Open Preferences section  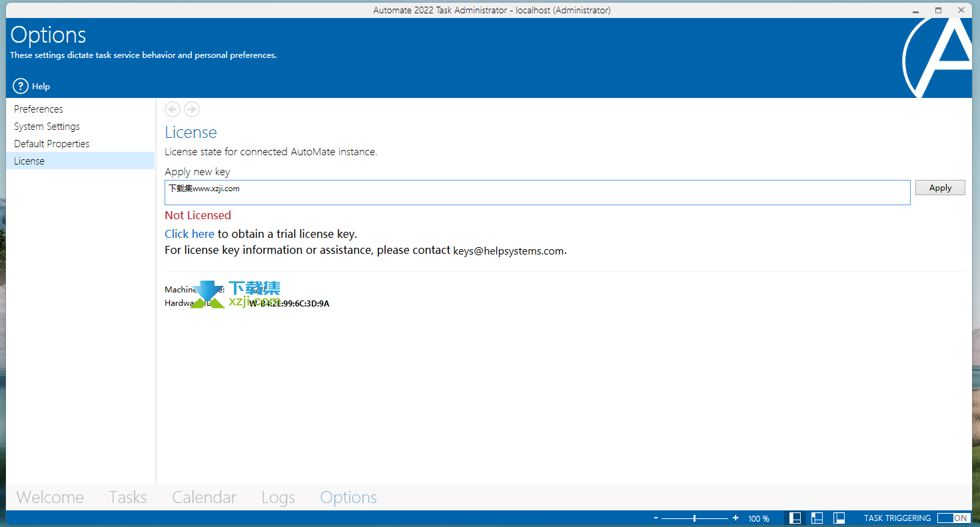click(80, 109)
